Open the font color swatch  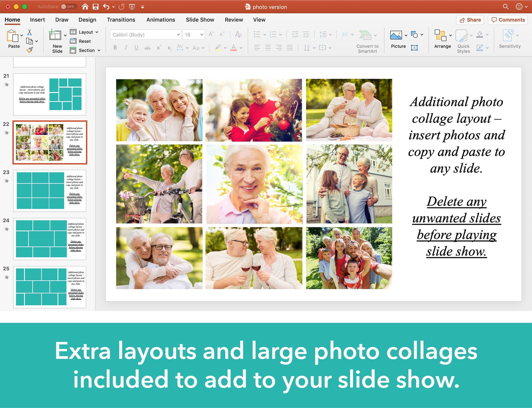(x=234, y=47)
